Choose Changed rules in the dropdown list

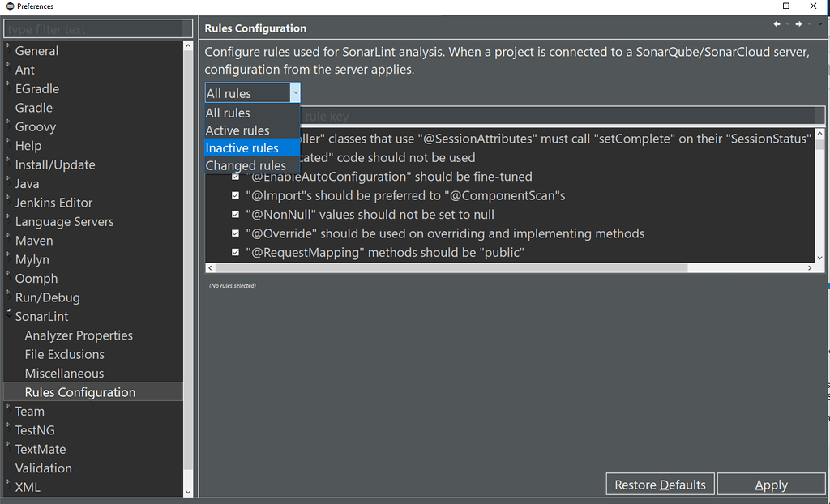point(246,166)
